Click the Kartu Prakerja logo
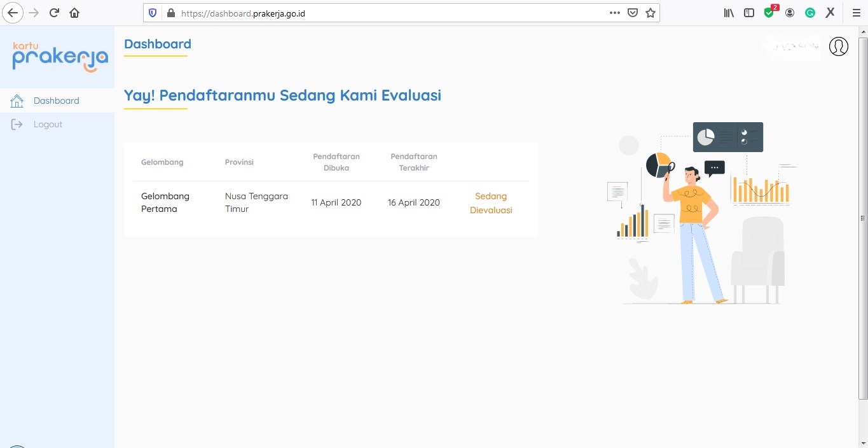Viewport: 868px width, 448px height. tap(60, 56)
